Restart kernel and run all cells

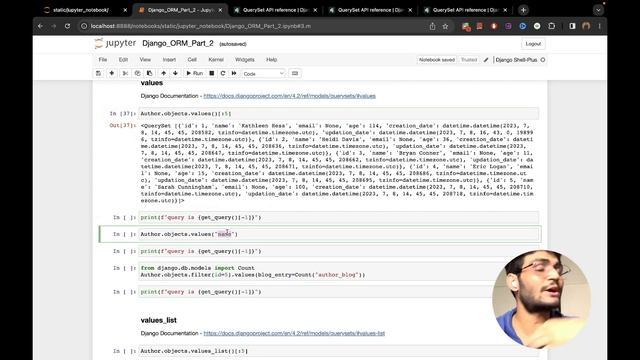click(234, 73)
